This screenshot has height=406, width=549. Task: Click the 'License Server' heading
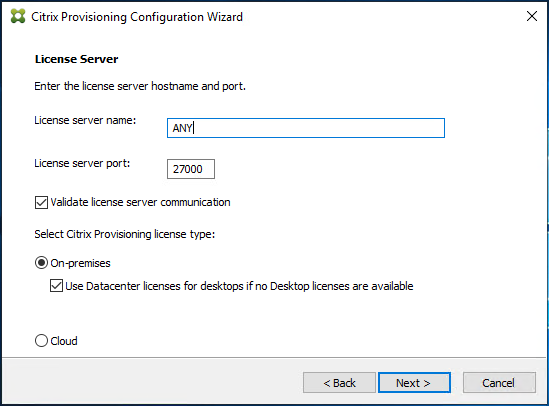(x=76, y=59)
